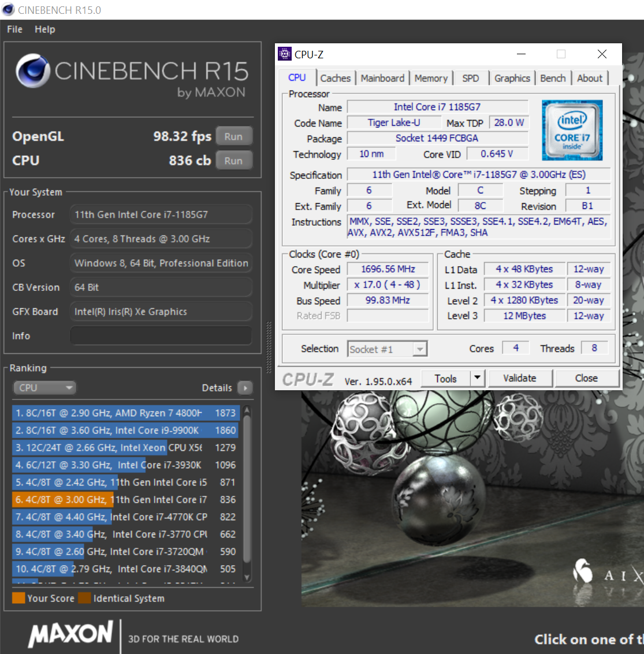The height and width of the screenshot is (654, 644).
Task: Click the Core VID 0.645 V value
Action: coord(497,154)
